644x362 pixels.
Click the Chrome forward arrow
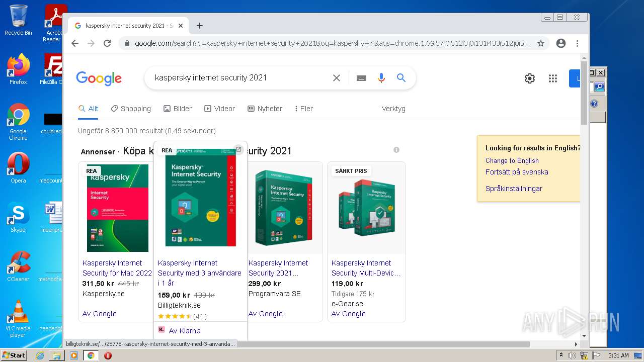click(91, 43)
